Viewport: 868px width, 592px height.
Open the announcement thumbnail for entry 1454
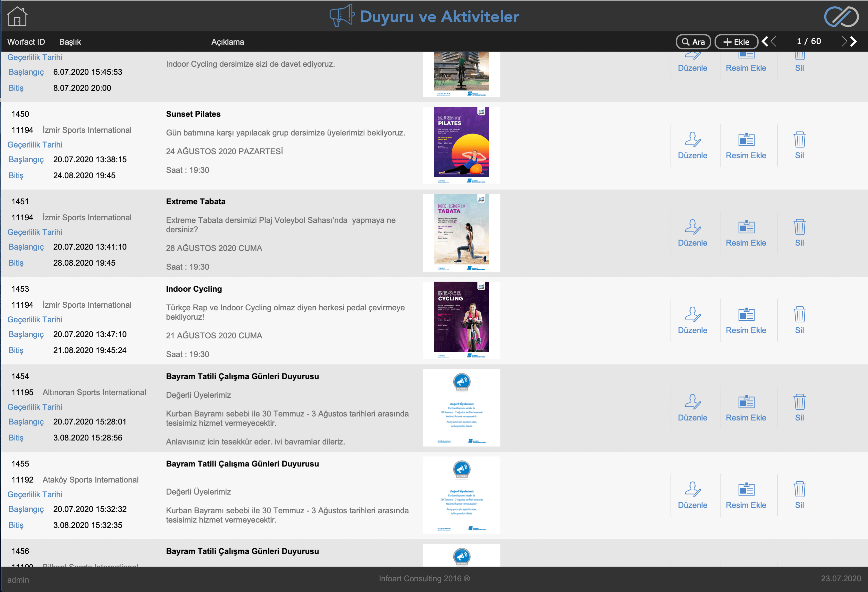[461, 408]
